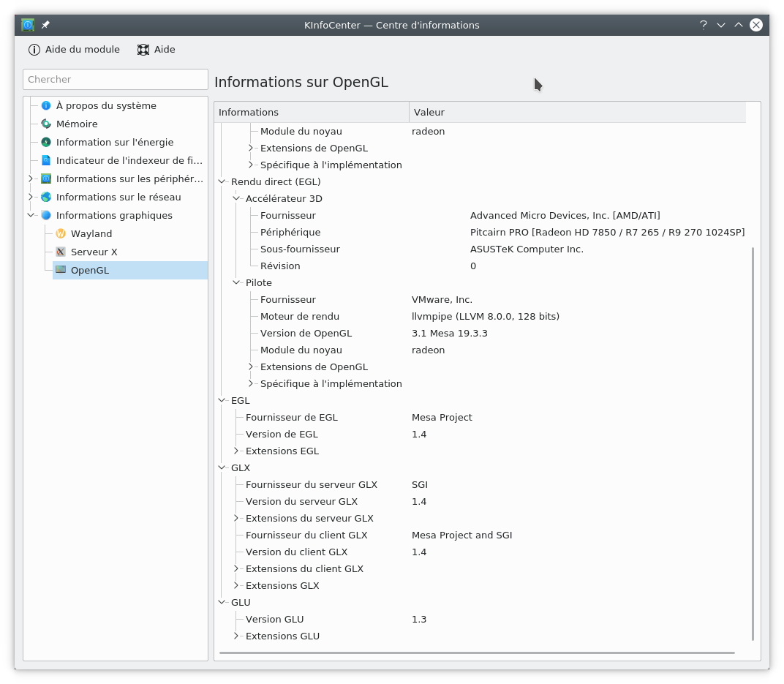Viewport: 784px width, 684px height.
Task: Click the Informations column header
Action: tap(312, 113)
